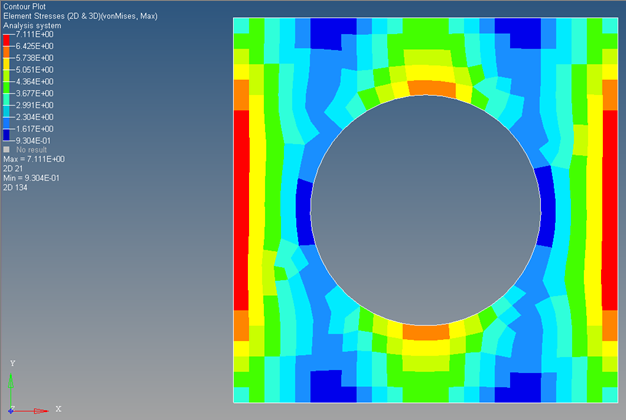This screenshot has height=420, width=626.
Task: Click the 2D 134 element ID label
Action: pos(16,186)
